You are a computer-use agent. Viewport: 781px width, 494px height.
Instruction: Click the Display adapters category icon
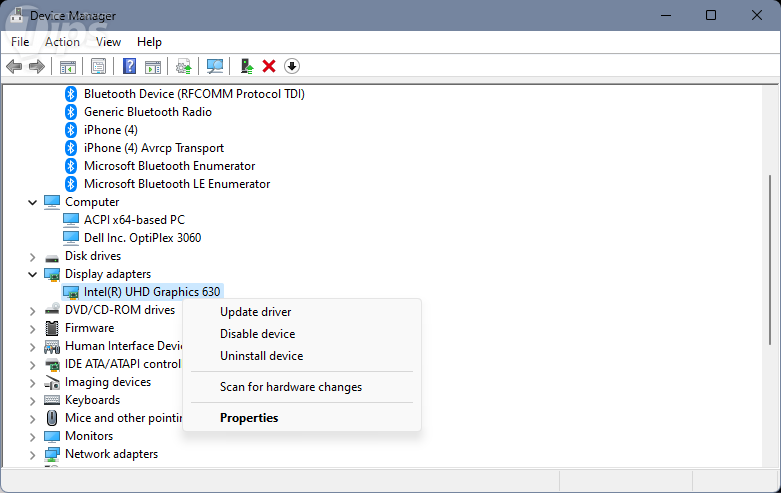(x=52, y=274)
